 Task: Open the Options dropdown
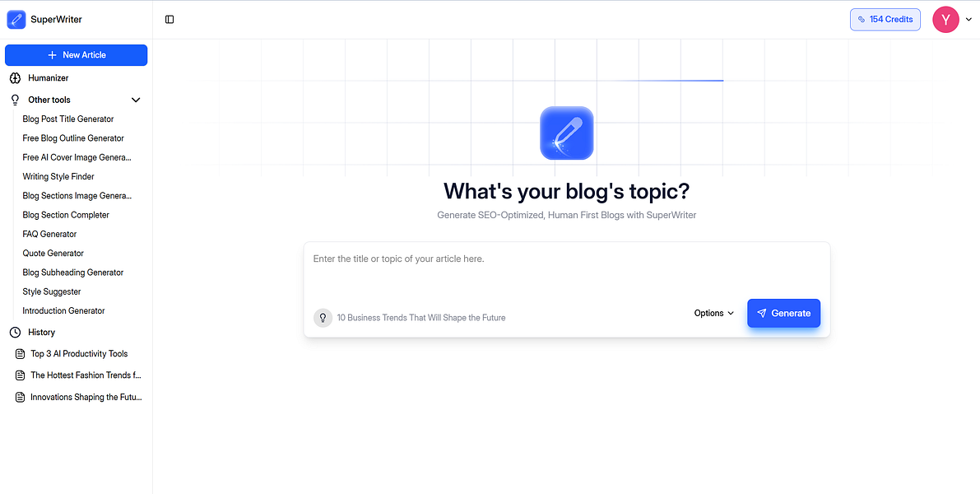713,313
